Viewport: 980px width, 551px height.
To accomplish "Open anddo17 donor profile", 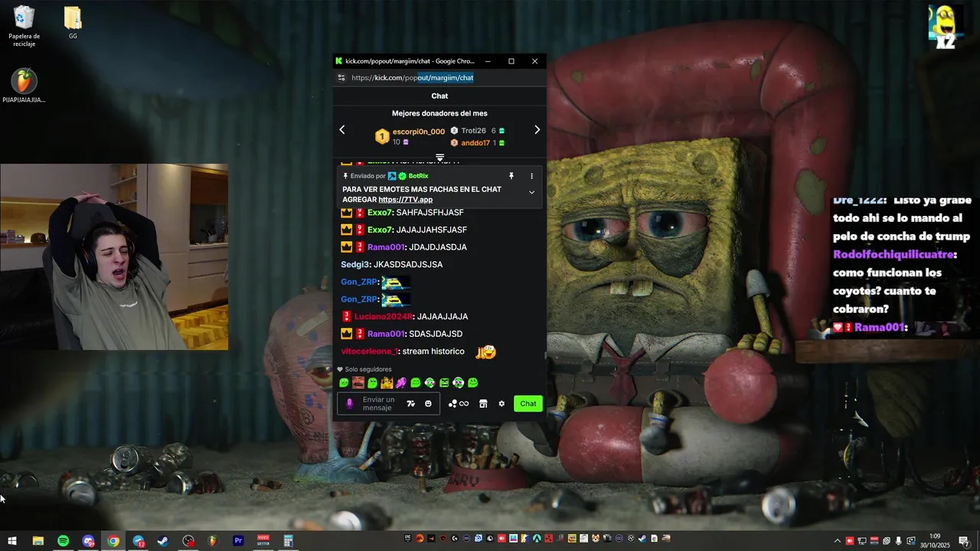I will click(475, 143).
